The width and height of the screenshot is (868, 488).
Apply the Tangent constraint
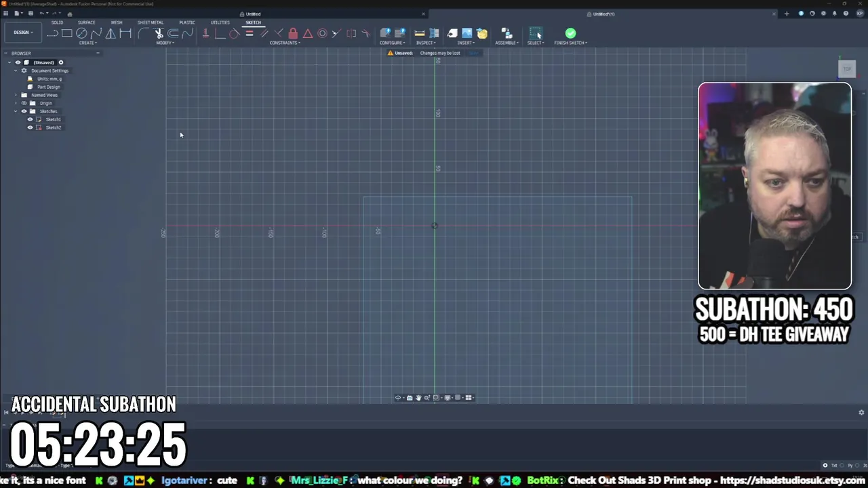pyautogui.click(x=234, y=33)
